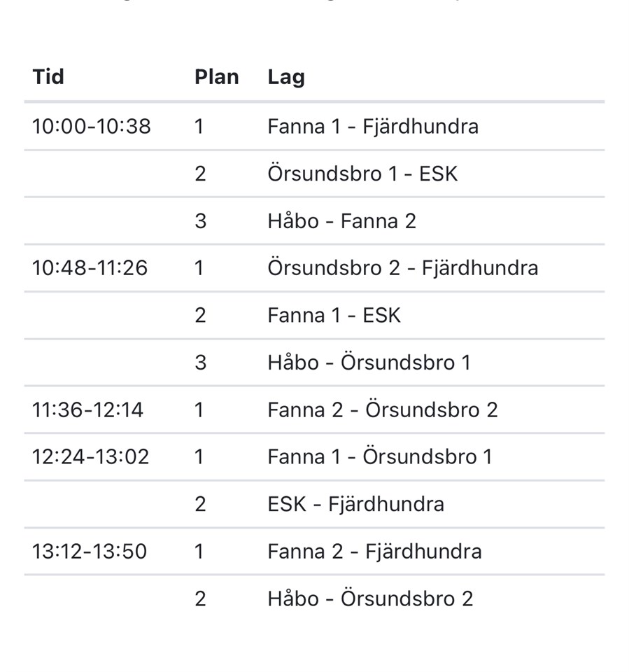Click the Håbo - Fanna 2 match
The height and width of the screenshot is (672, 629).
[x=341, y=221]
